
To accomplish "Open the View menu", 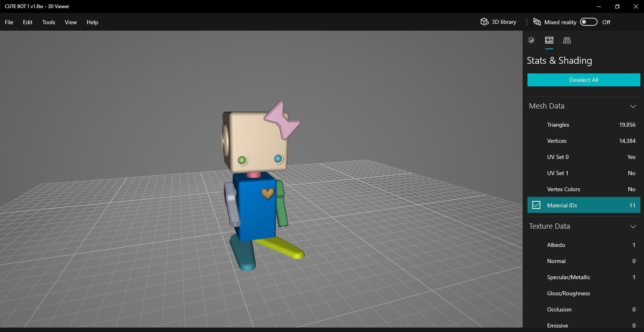I will [x=71, y=22].
